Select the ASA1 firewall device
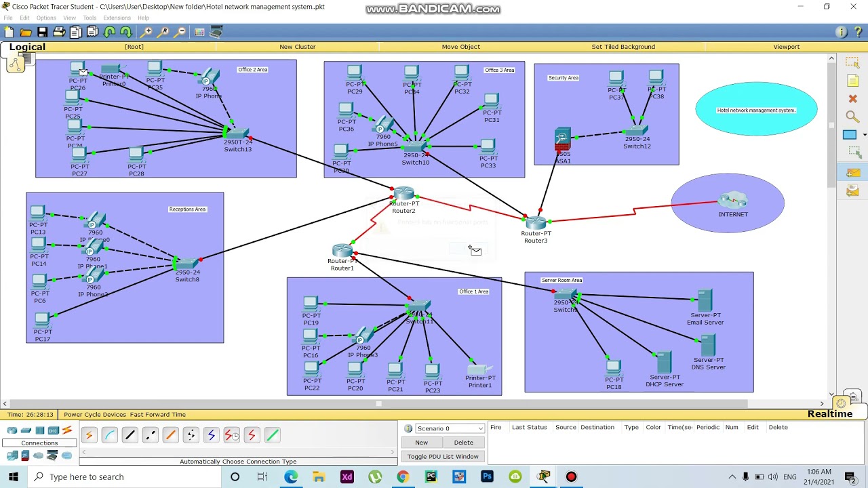 562,140
